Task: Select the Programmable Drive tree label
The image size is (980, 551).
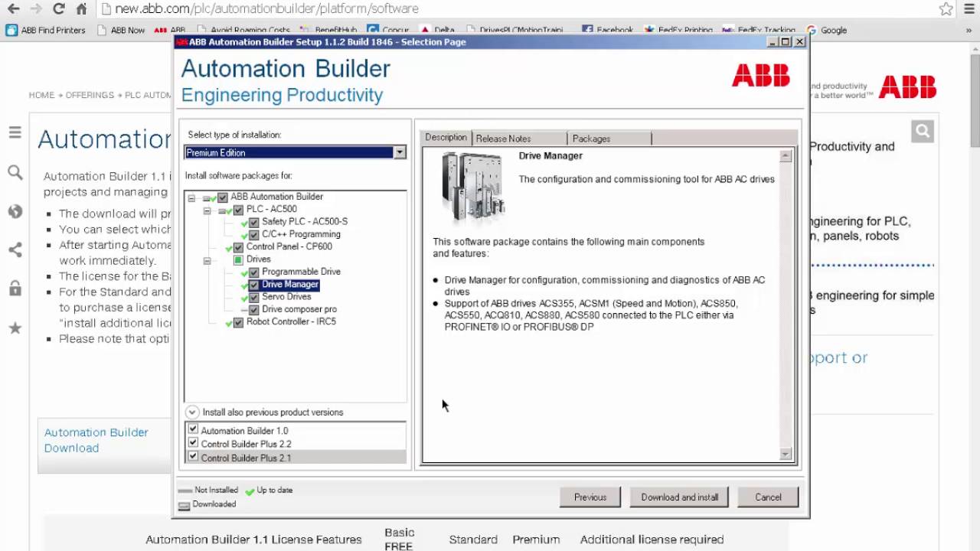Action: [301, 272]
